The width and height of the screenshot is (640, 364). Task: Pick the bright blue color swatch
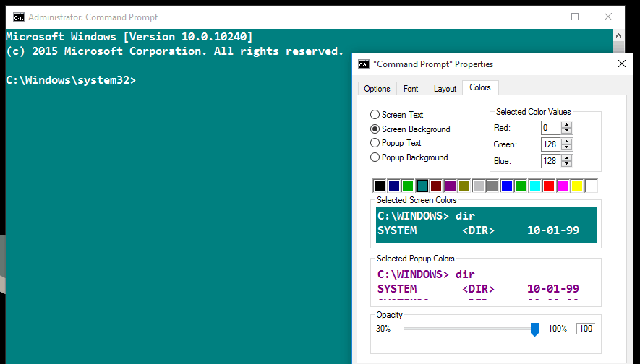point(506,186)
